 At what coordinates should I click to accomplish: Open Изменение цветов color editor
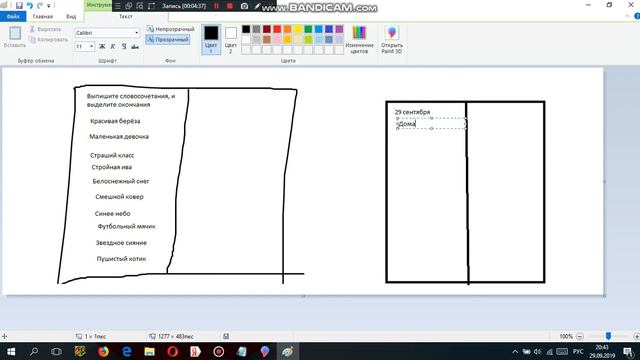pyautogui.click(x=359, y=39)
